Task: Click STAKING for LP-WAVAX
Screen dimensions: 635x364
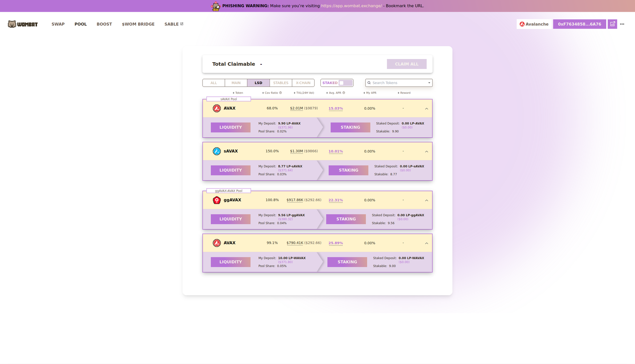Action: [x=347, y=262]
